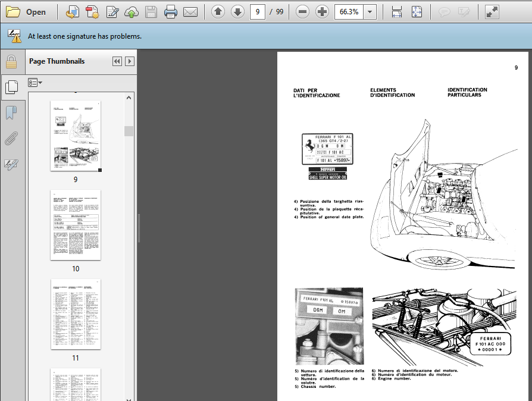Image resolution: width=532 pixels, height=401 pixels.
Task: Collapse the Page Thumbnails panel
Action: coord(117,61)
